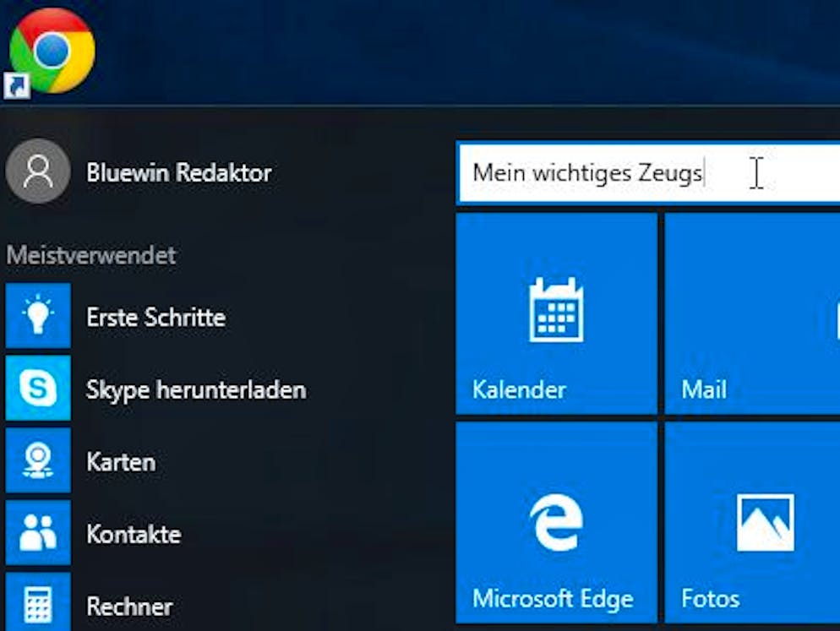Click the Erste Schritte lightbulb icon
840x631 pixels.
point(38,316)
